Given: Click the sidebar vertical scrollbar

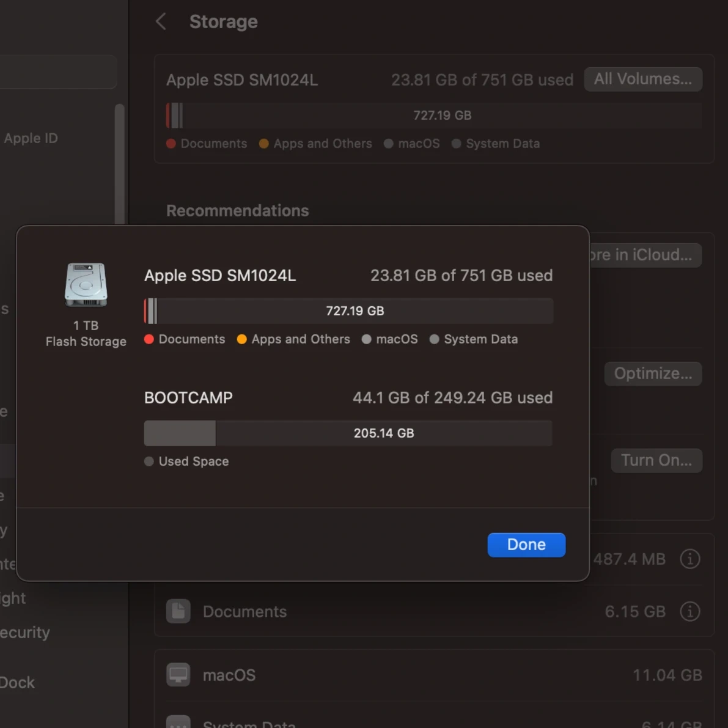Looking at the screenshot, I should coord(120,165).
